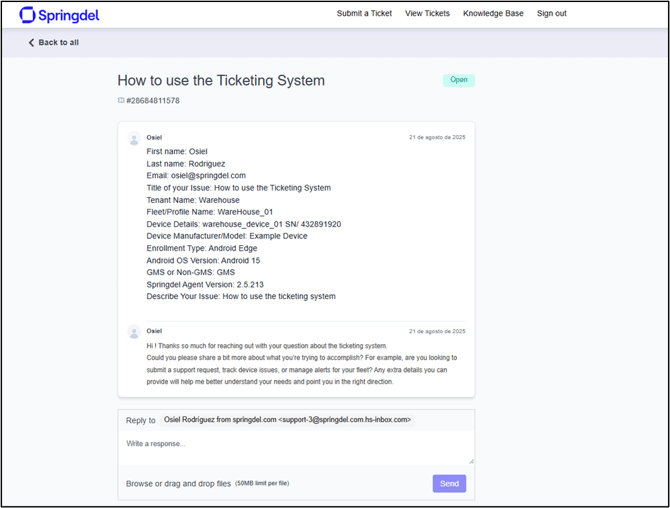Open the Knowledge Base
Viewport: 670px width, 508px height.
coord(493,13)
